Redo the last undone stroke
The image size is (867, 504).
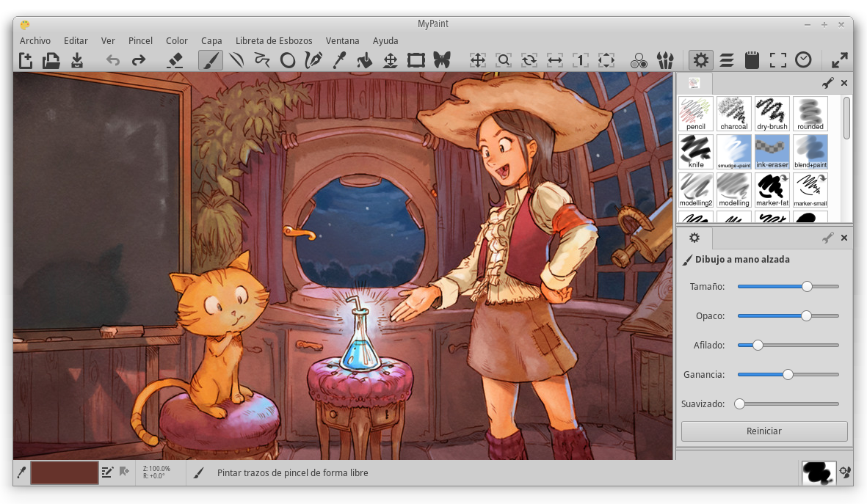coord(138,60)
